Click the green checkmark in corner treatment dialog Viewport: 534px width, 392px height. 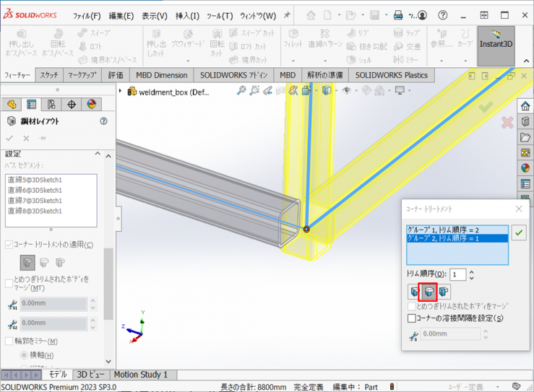(x=519, y=232)
